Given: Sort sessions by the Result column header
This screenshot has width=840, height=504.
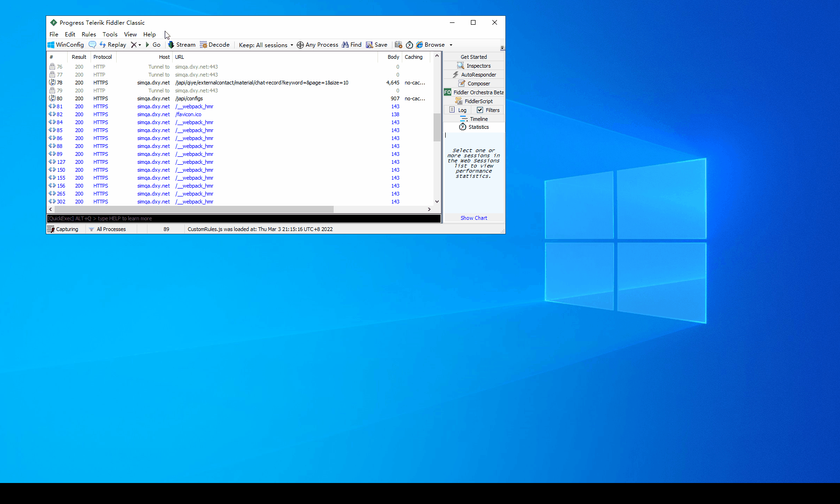Looking at the screenshot, I should pyautogui.click(x=79, y=57).
